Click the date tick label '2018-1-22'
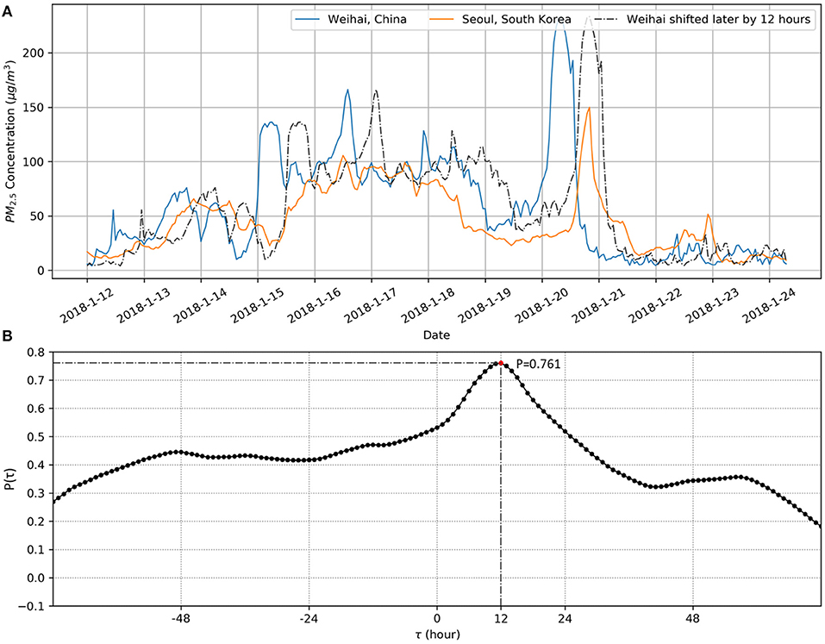The image size is (825, 644). pyautogui.click(x=655, y=305)
